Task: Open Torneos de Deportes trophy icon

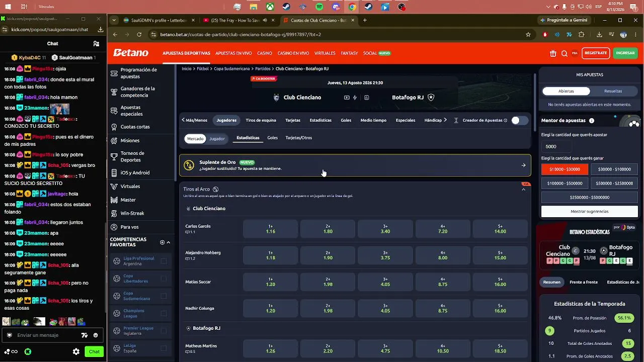Action: tap(114, 156)
